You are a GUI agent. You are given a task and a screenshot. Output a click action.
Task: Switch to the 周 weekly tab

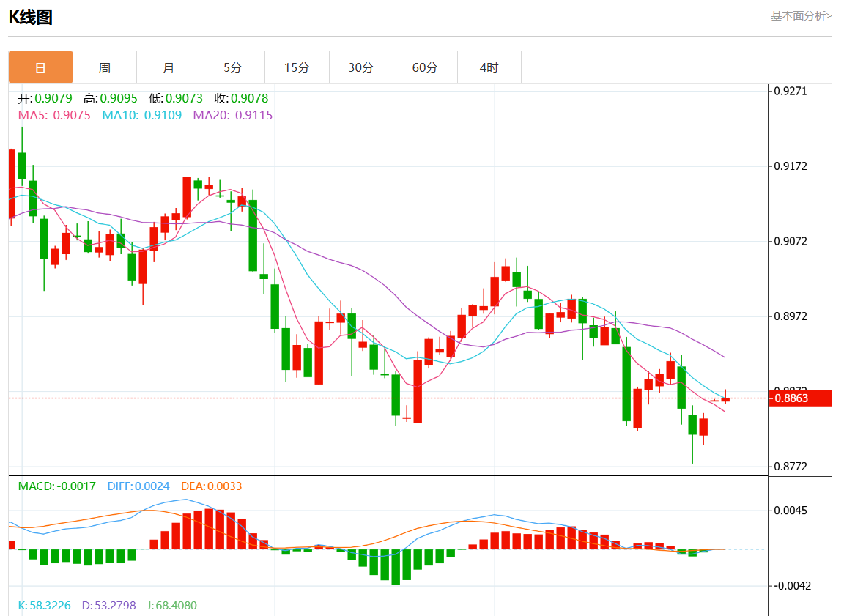(105, 67)
